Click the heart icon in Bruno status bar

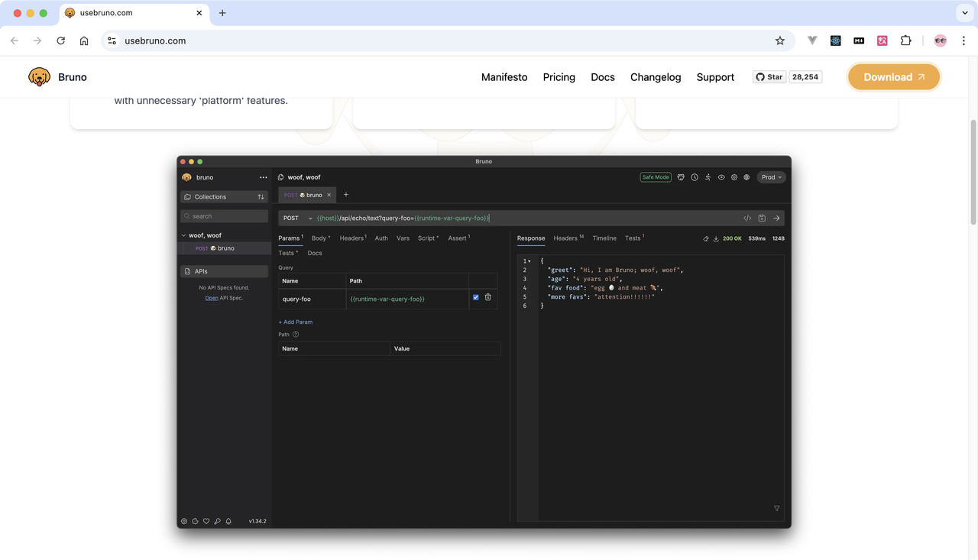[x=206, y=521]
